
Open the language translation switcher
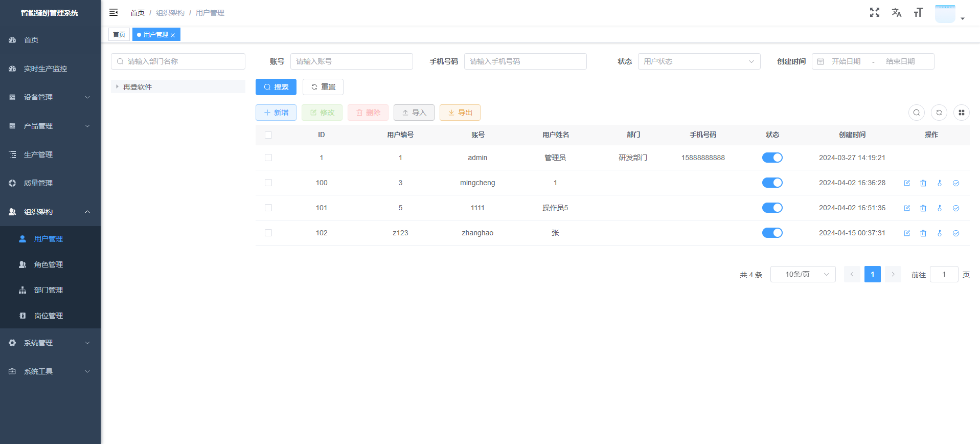pyautogui.click(x=896, y=12)
